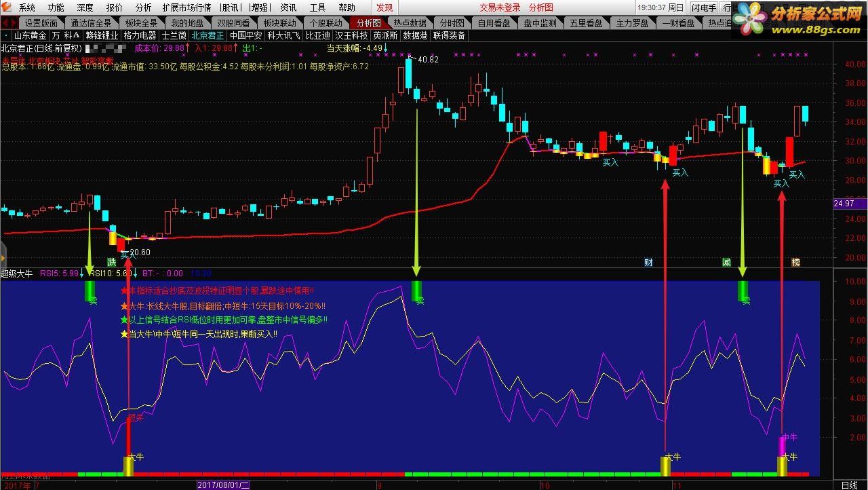The height and width of the screenshot is (490, 868).
Task: Open the 扩展市场行情 menu
Action: 186,7
